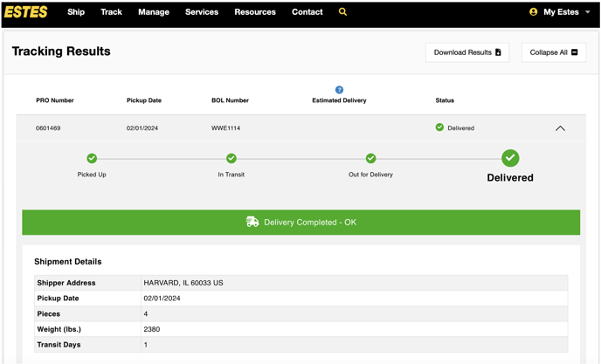Open the Services menu
Screen dimensions: 601x364
202,12
